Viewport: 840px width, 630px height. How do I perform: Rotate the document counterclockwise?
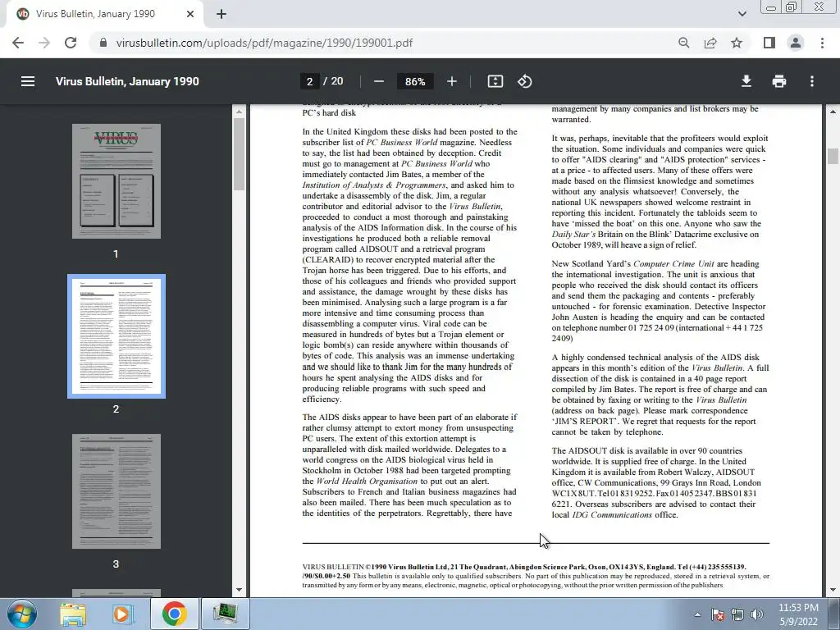[524, 81]
